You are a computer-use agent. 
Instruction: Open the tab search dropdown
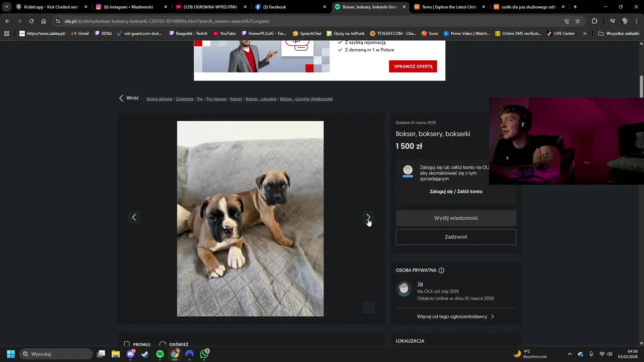pyautogui.click(x=6, y=7)
